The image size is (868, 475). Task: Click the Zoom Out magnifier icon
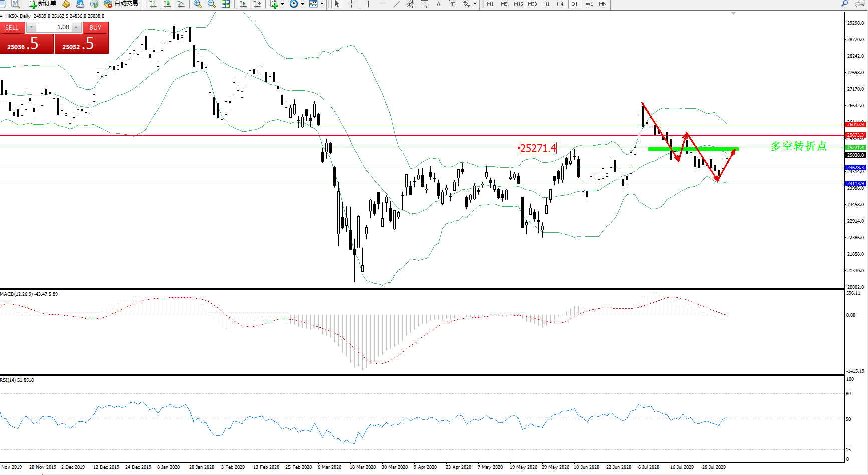212,4
